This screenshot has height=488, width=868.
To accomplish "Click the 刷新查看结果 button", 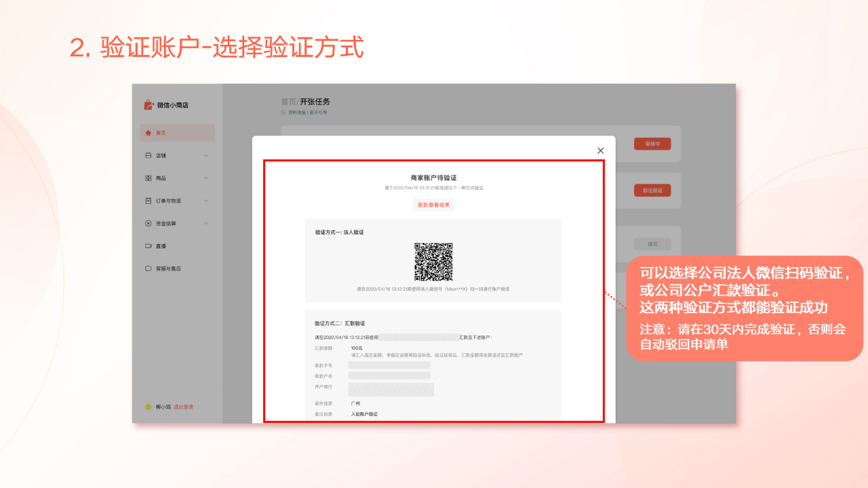I will 433,205.
